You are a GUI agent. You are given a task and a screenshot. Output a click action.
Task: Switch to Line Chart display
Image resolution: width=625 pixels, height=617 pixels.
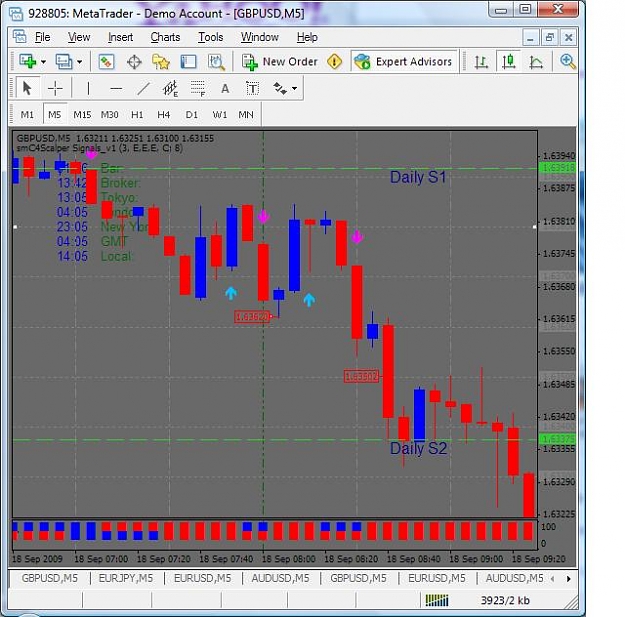pyautogui.click(x=536, y=62)
